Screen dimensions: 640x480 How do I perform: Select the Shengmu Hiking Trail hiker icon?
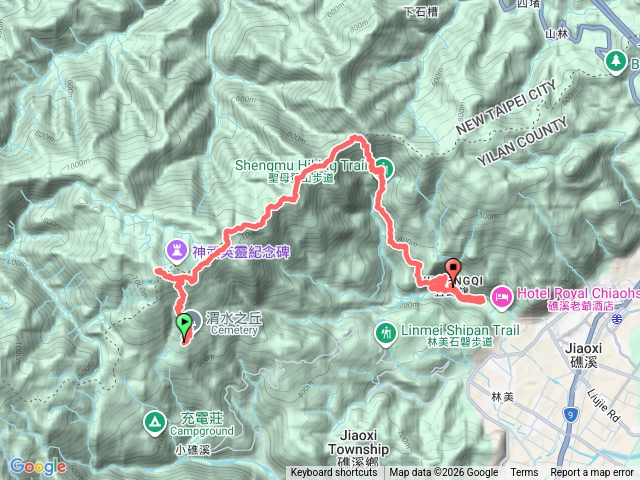[x=383, y=169]
